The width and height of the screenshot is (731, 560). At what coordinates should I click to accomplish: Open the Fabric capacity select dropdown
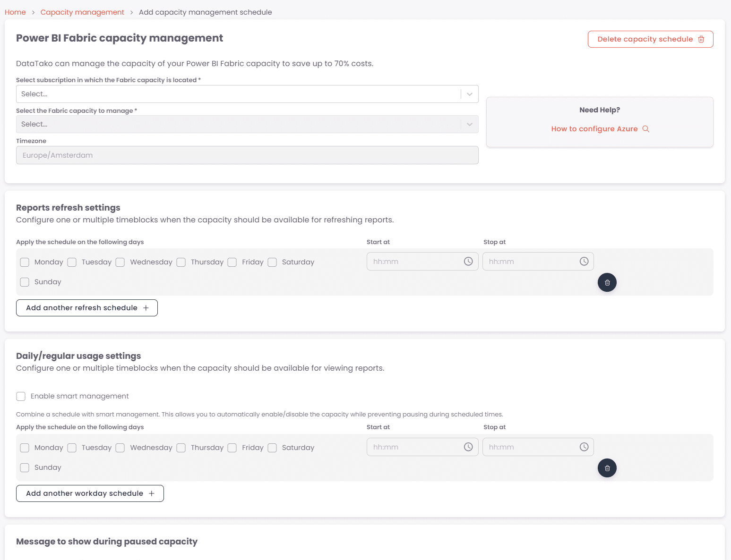[247, 124]
